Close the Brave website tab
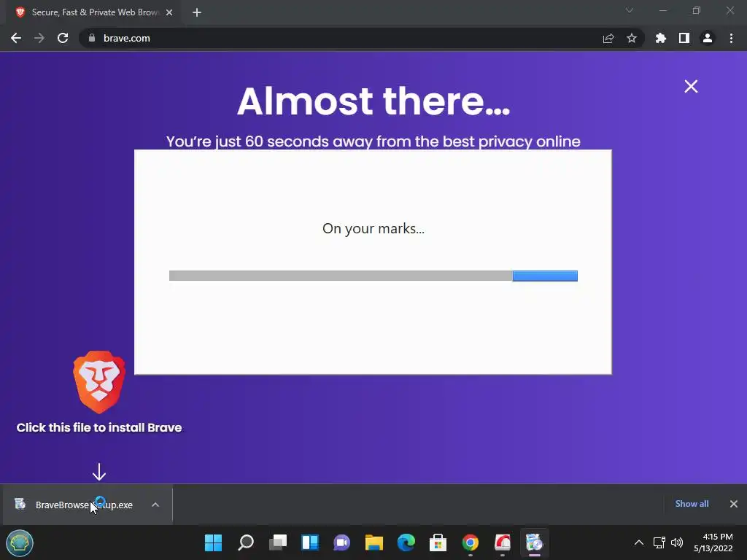Viewport: 747px width, 560px height. coord(169,12)
